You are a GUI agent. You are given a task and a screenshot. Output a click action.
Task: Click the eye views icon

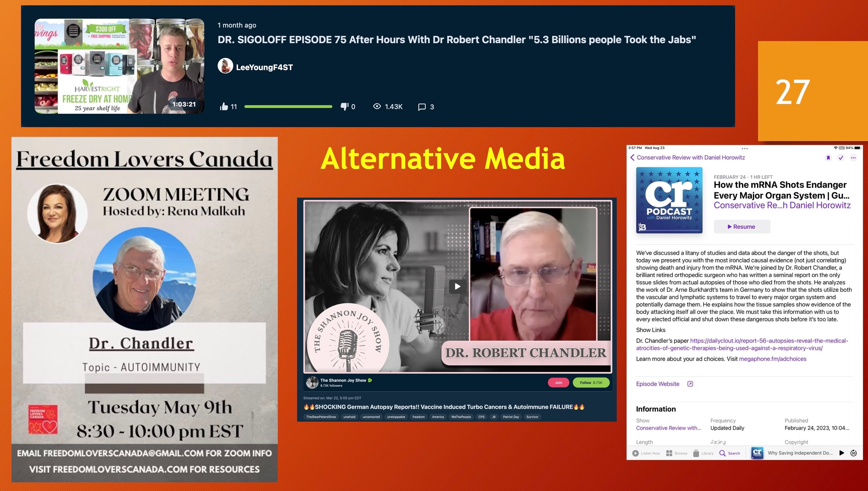tap(377, 106)
